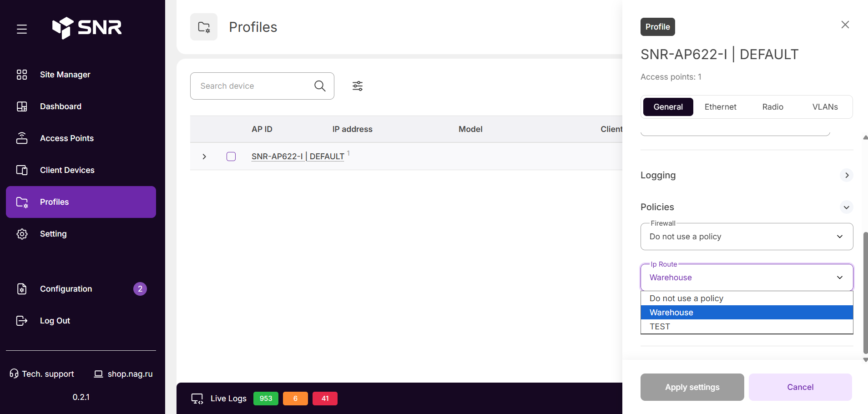Expand the Logging section
Image resolution: width=868 pixels, height=414 pixels.
click(x=847, y=175)
